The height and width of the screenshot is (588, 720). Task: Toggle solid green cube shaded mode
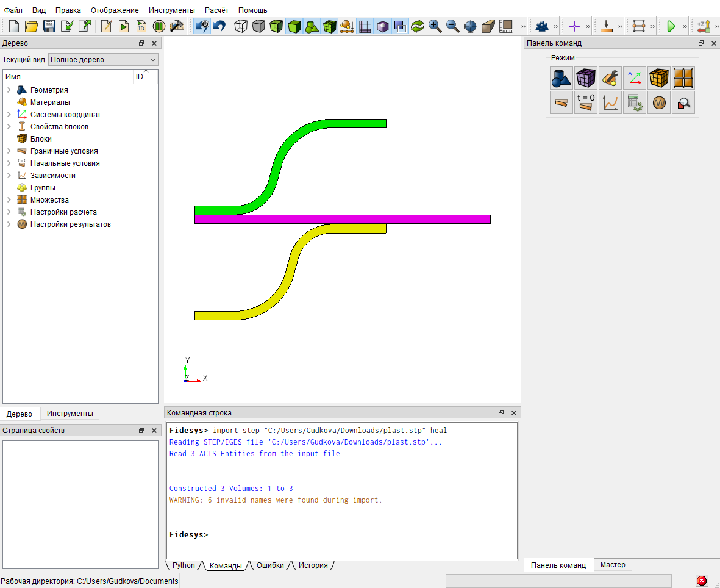pos(294,26)
